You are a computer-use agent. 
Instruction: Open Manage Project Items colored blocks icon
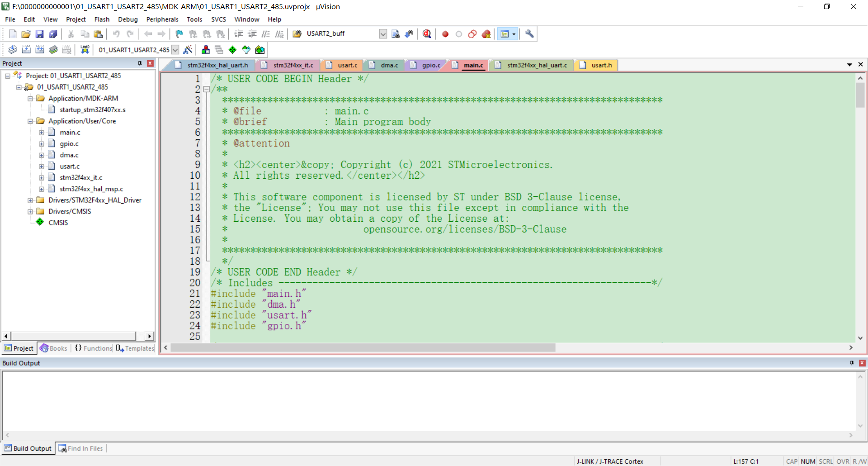click(x=206, y=50)
